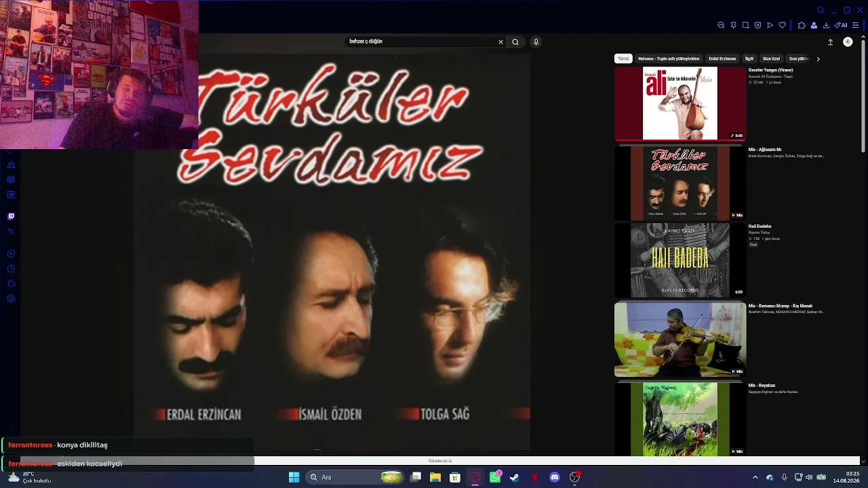This screenshot has width=868, height=488.
Task: Select the 'Son yüklenenler' filter chip
Action: 798,59
